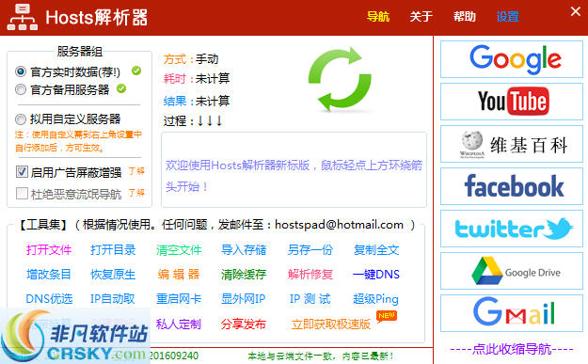Screen dimensions: 588x364
Task: Open the Gmail navigation shortcut
Action: point(512,313)
